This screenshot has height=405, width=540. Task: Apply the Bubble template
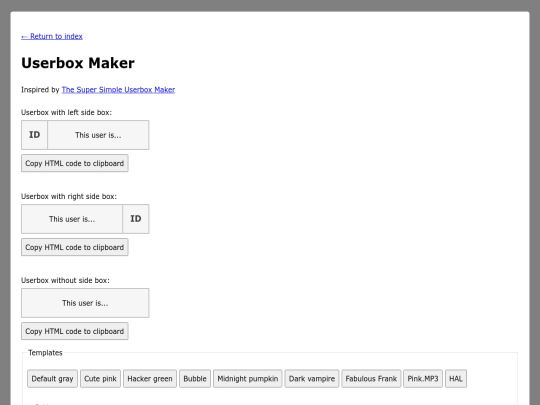(x=195, y=379)
